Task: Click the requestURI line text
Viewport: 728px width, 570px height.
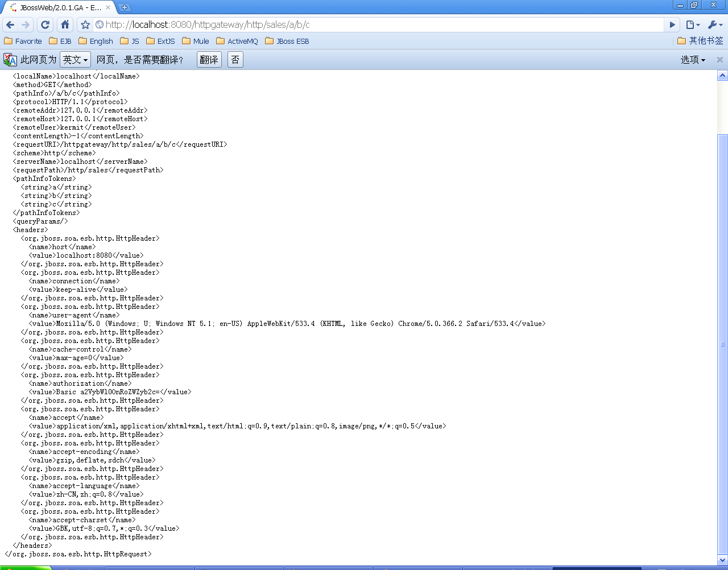Action: tap(119, 144)
